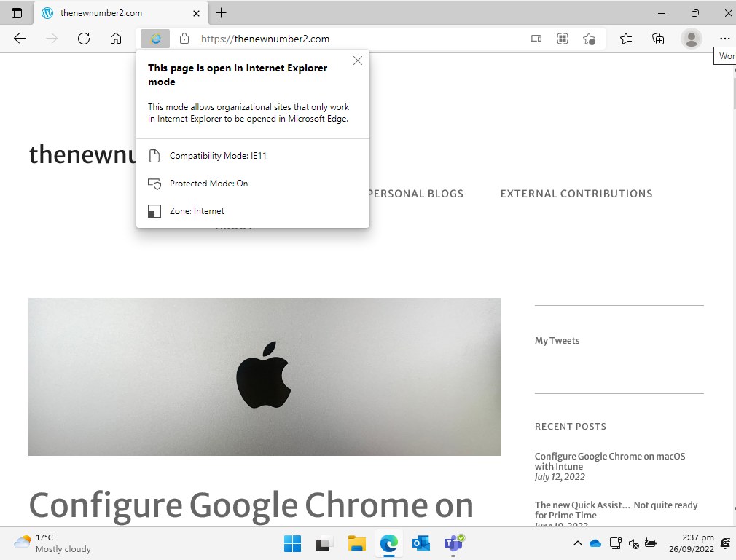Open recent post The new Quick Assist

point(616,510)
